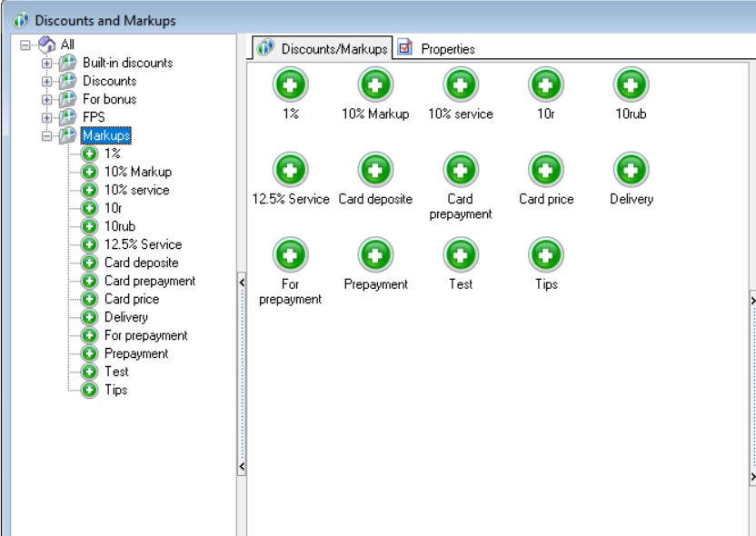Click the 12.5% Service icon in grid
Image resolution: width=756 pixels, height=536 pixels.
(290, 169)
